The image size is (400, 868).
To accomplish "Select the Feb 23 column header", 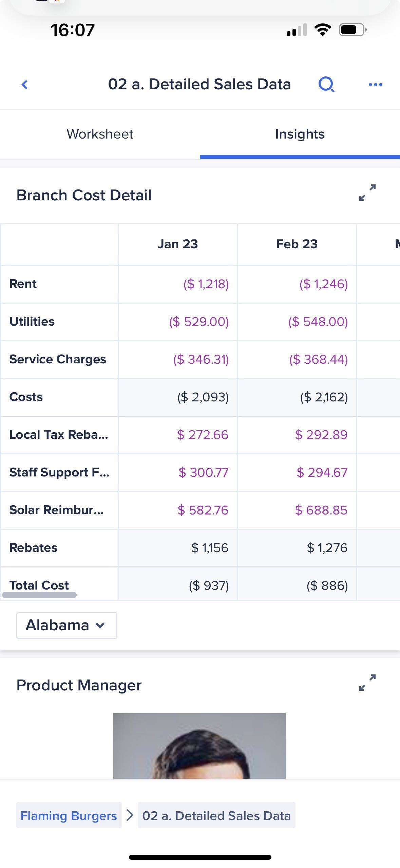I will tap(297, 244).
